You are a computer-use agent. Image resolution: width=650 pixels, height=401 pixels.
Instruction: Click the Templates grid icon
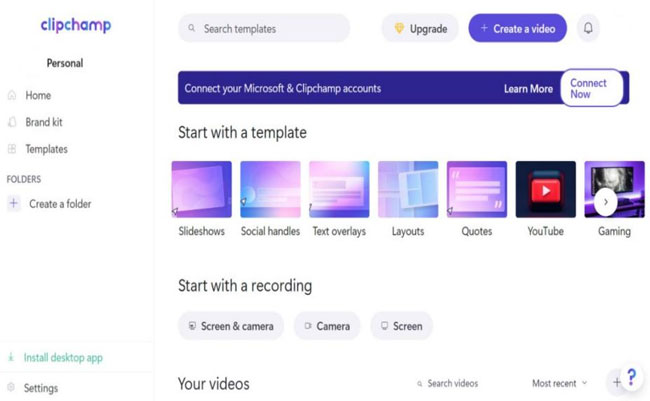[12, 149]
